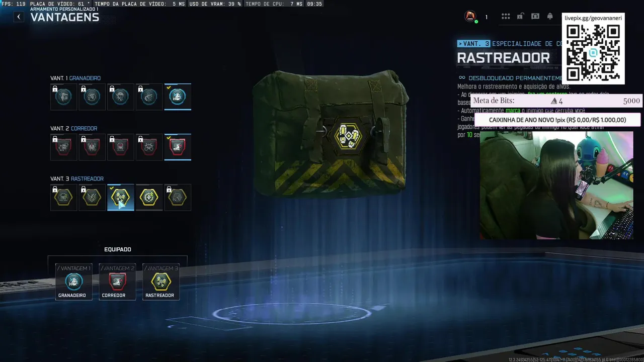Choose the checked blue perk in Granadeiro row

click(178, 97)
